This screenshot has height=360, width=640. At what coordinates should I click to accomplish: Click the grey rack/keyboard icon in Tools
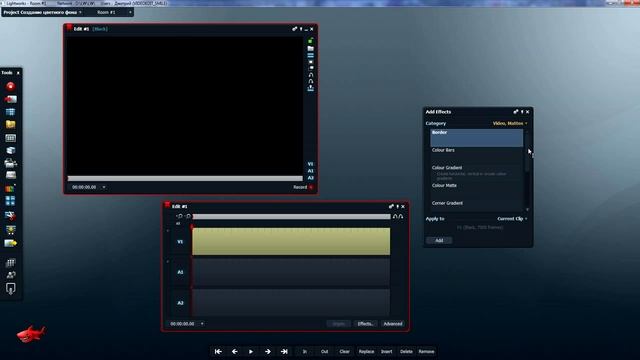pos(11,138)
